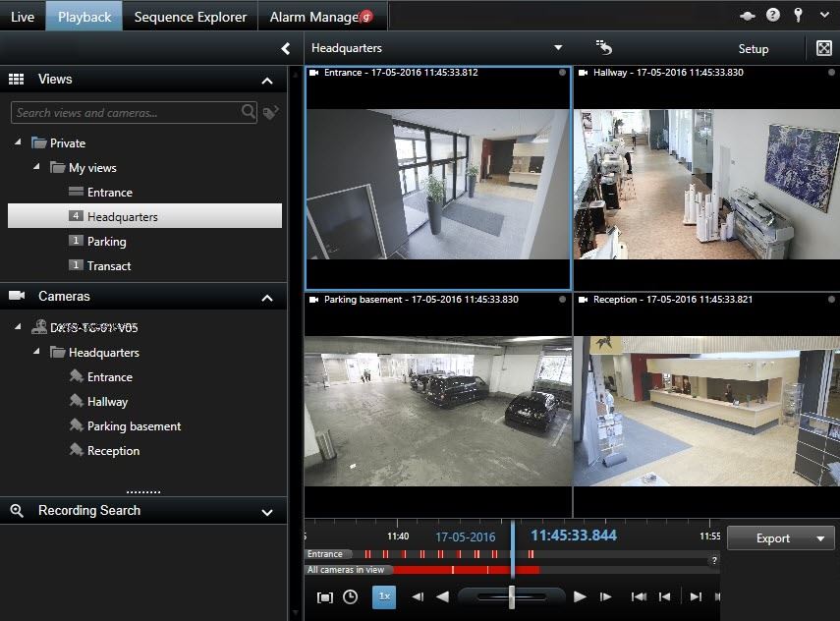Click the search views and cameras field
840x621 pixels.
[126, 113]
